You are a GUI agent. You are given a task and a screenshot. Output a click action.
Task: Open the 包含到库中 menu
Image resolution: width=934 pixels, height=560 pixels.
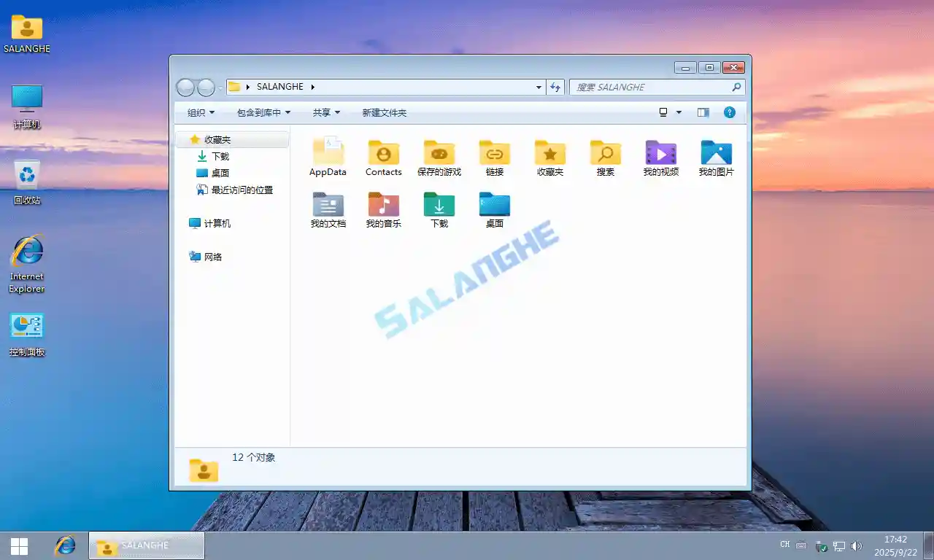263,112
